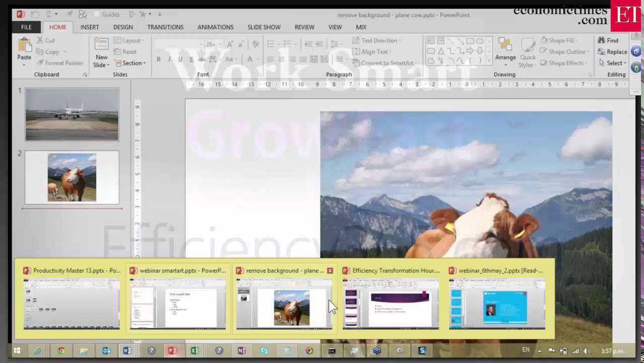Viewport: 644px width, 363px height.
Task: Open the Quick Styles gallery
Action: [527, 53]
